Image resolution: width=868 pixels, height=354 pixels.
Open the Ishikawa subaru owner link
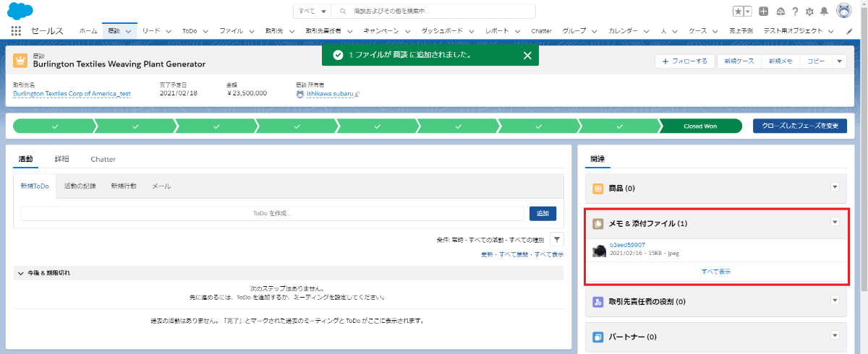[x=330, y=93]
